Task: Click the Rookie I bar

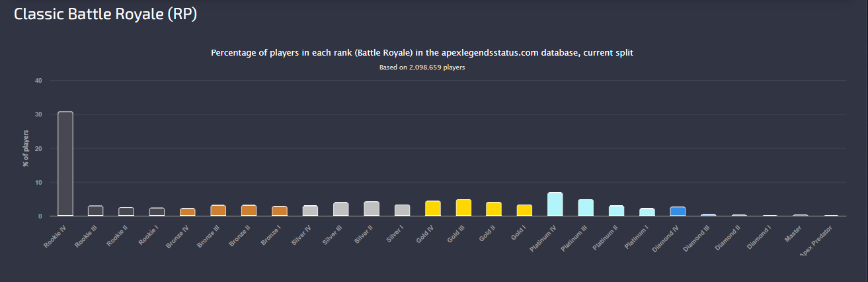Action: [x=157, y=212]
